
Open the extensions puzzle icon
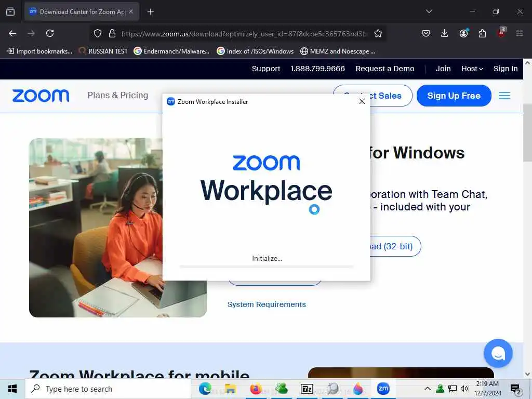[x=482, y=33]
